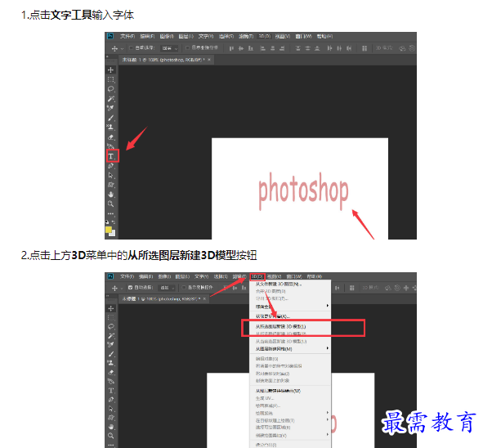Click step 1 heading 点击文字工具输入字体

click(x=78, y=15)
